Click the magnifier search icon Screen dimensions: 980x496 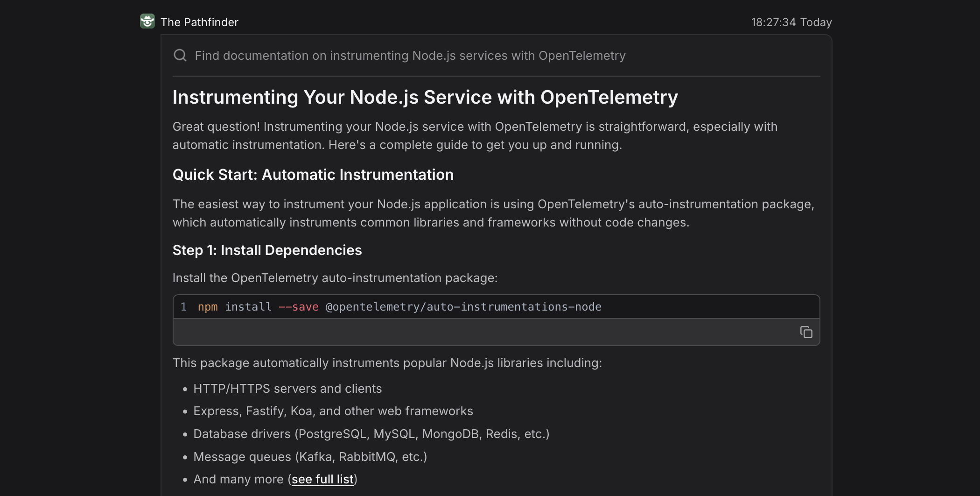tap(180, 56)
